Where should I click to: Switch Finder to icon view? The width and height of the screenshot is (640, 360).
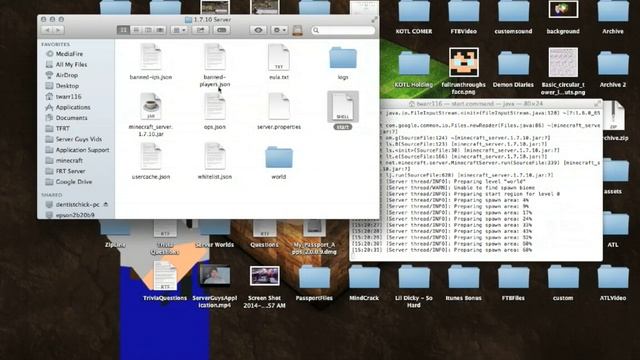pos(123,30)
